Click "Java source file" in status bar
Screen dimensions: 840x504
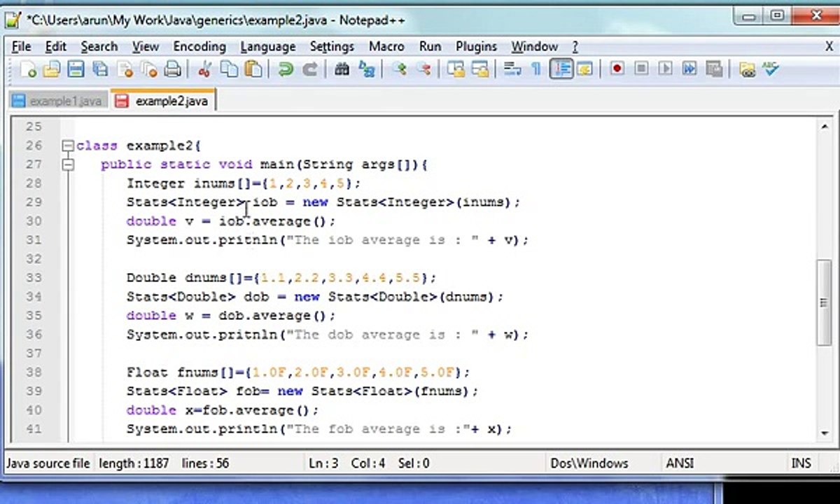click(x=48, y=463)
